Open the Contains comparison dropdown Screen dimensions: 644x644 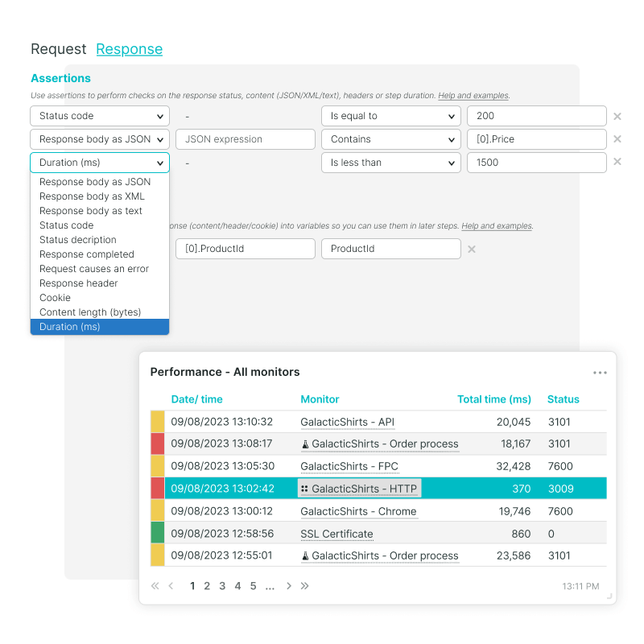[x=390, y=139]
